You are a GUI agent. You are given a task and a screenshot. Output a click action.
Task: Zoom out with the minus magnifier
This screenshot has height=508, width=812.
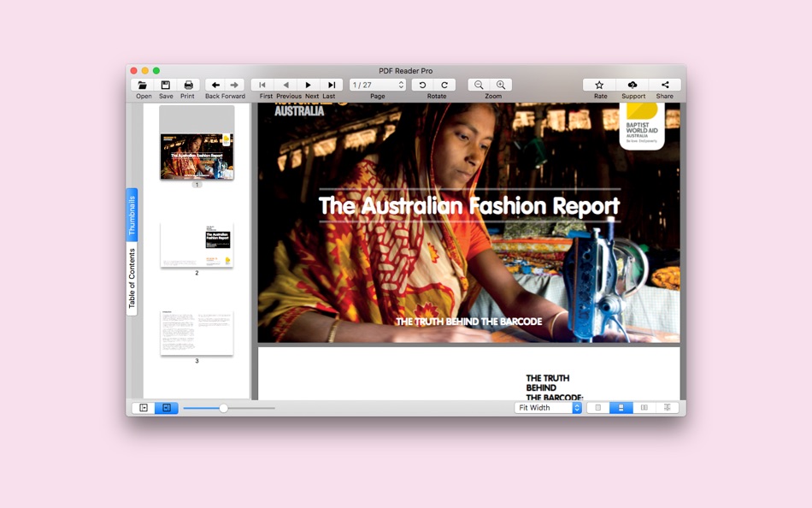point(479,85)
